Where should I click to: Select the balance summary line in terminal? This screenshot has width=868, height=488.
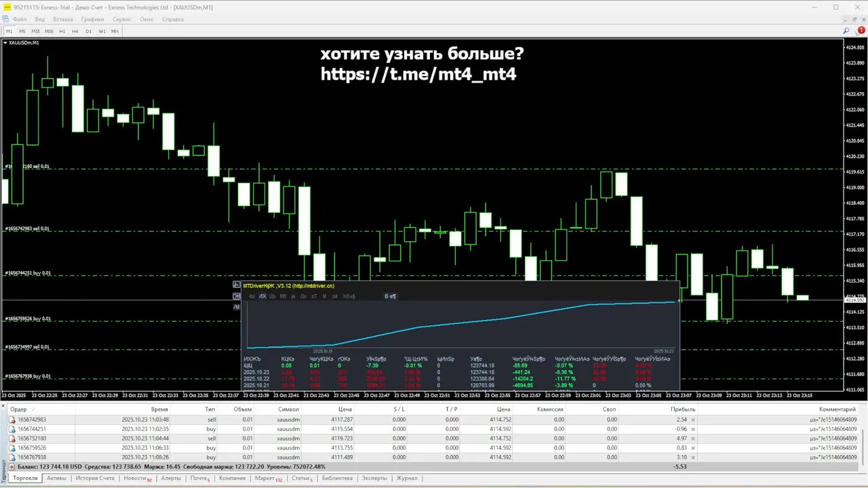coord(434,467)
